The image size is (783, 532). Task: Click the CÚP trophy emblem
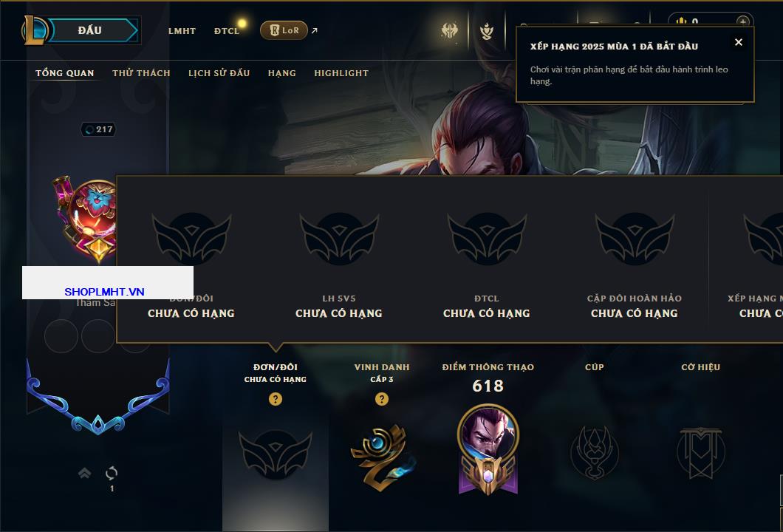coord(594,453)
